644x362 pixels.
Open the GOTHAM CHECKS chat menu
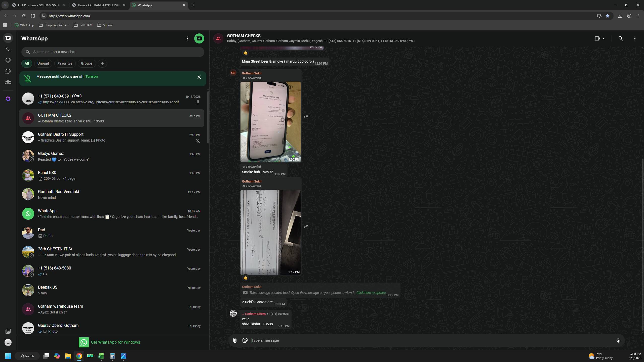(635, 38)
